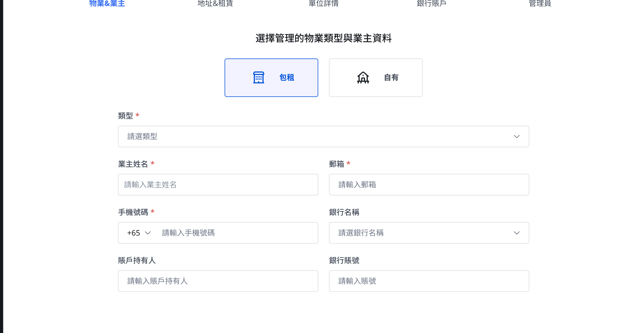Image resolution: width=644 pixels, height=333 pixels.
Task: Click the chevron arrow of 類型 dropdown
Action: [x=517, y=136]
